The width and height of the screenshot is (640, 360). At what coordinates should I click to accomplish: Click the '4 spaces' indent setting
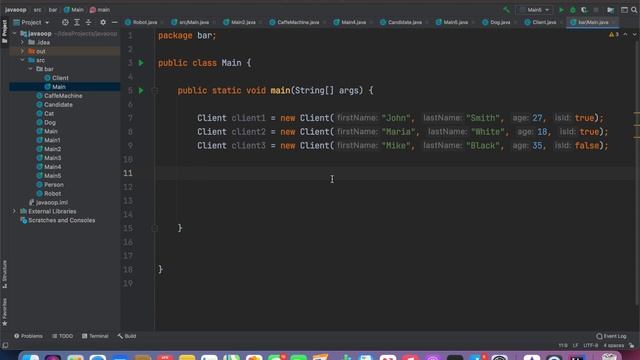pos(613,346)
